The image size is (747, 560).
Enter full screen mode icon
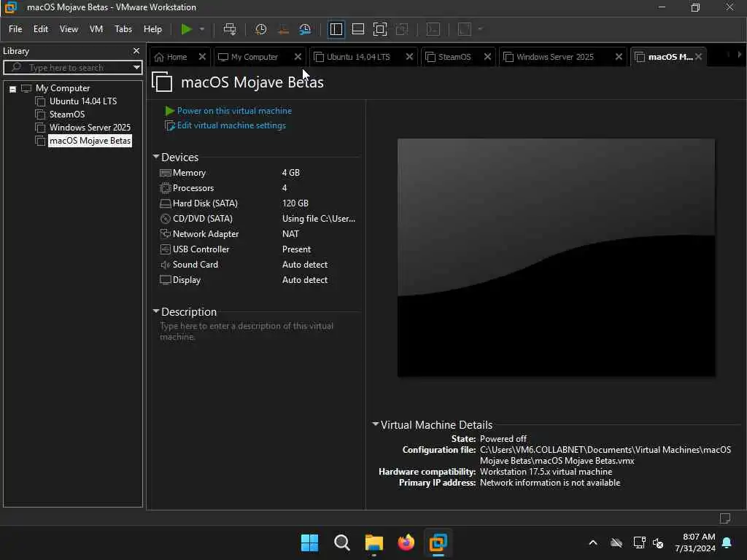(x=379, y=29)
